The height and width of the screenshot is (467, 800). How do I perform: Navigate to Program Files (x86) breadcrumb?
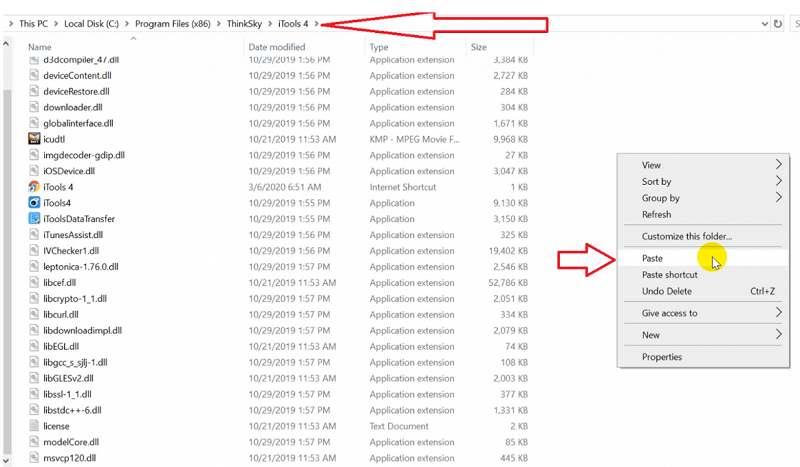172,23
